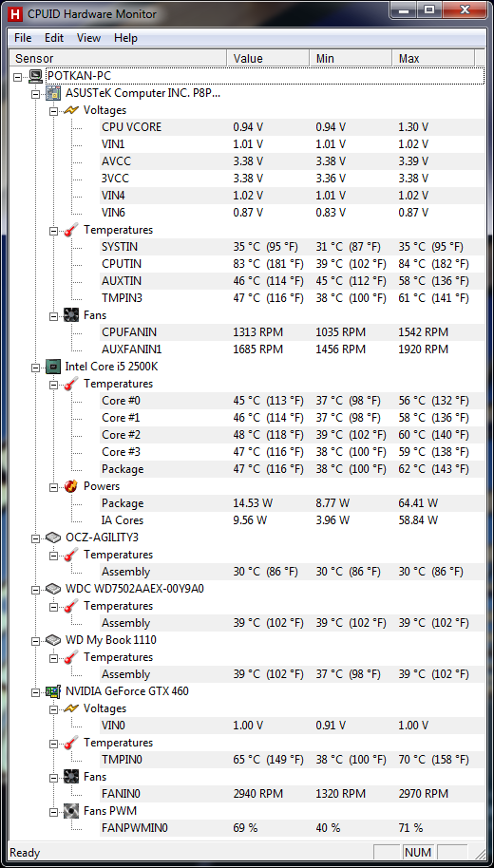494x868 pixels.
Task: Click the Voltages icon under ASUSTeK motherboard
Action: coord(71,109)
